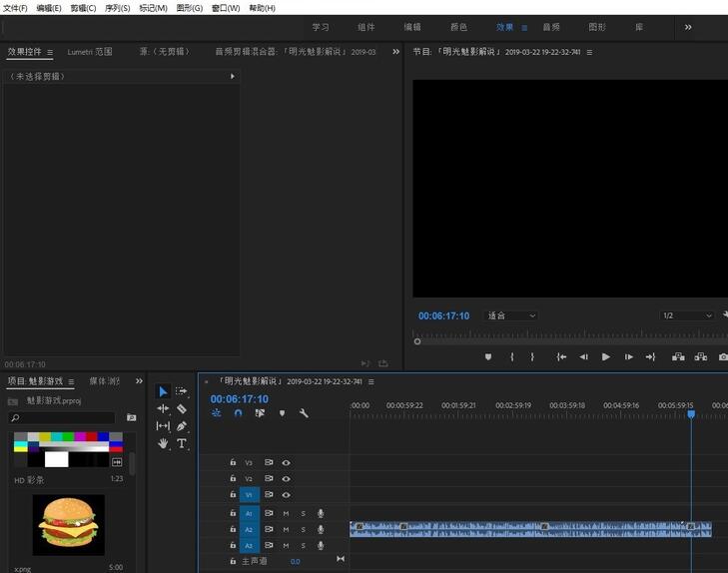Select the Hand tool

[x=163, y=443]
